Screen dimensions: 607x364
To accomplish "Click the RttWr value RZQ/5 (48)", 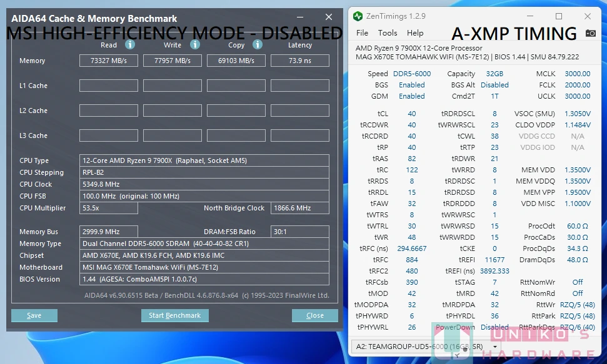I will (578, 305).
